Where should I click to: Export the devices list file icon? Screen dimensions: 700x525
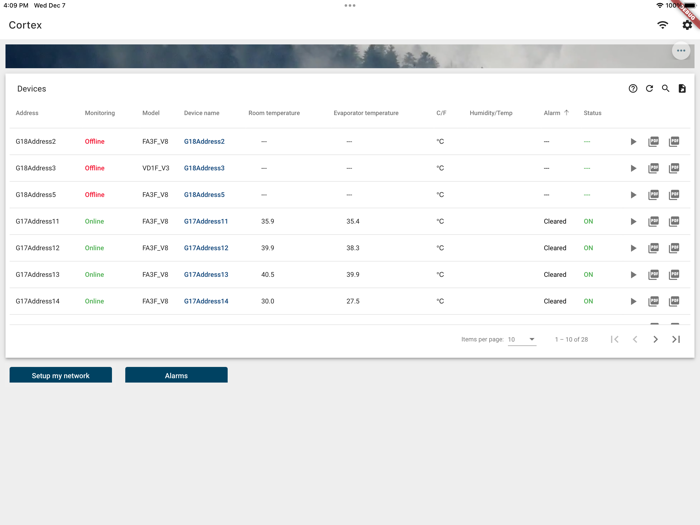[682, 88]
